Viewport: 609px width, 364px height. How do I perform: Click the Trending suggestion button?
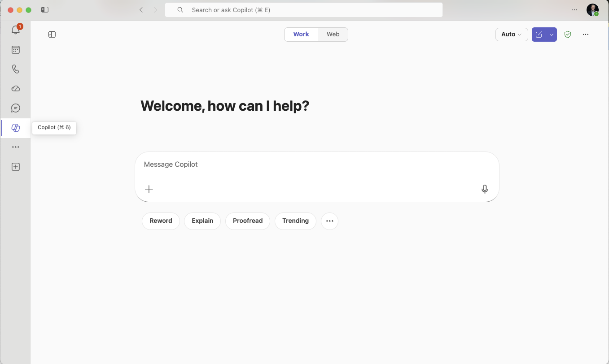[295, 221]
